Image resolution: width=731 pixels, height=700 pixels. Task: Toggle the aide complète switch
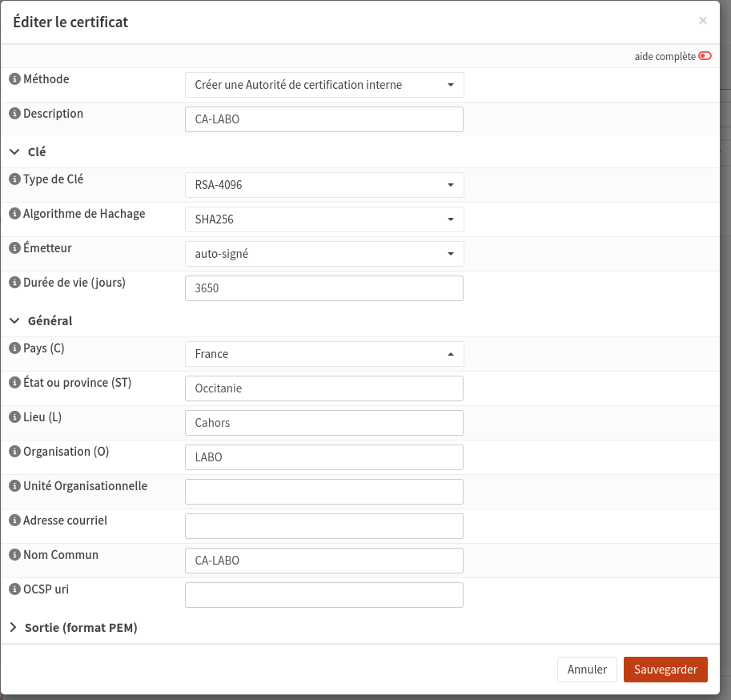(705, 56)
